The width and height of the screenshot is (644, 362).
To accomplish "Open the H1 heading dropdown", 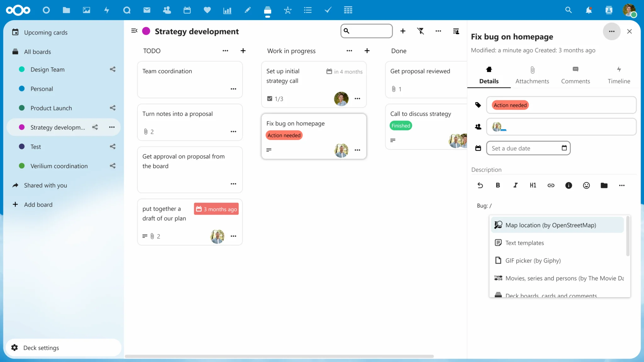I will click(x=533, y=185).
